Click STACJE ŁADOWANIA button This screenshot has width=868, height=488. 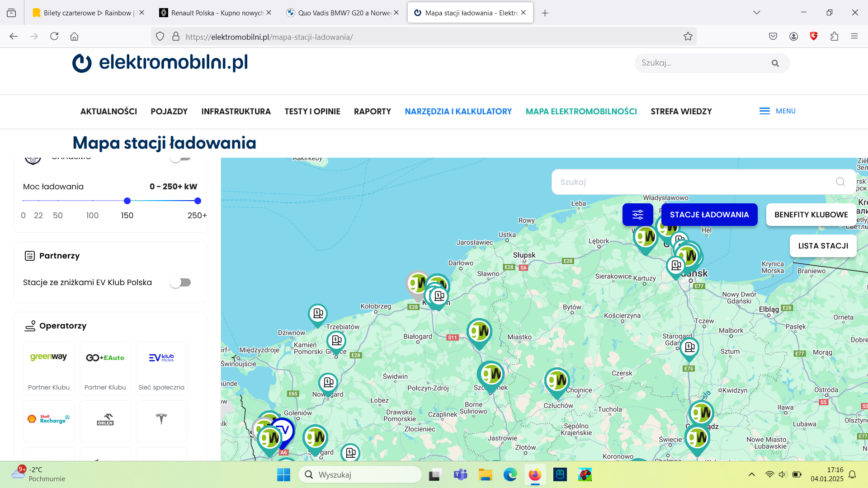coord(709,215)
